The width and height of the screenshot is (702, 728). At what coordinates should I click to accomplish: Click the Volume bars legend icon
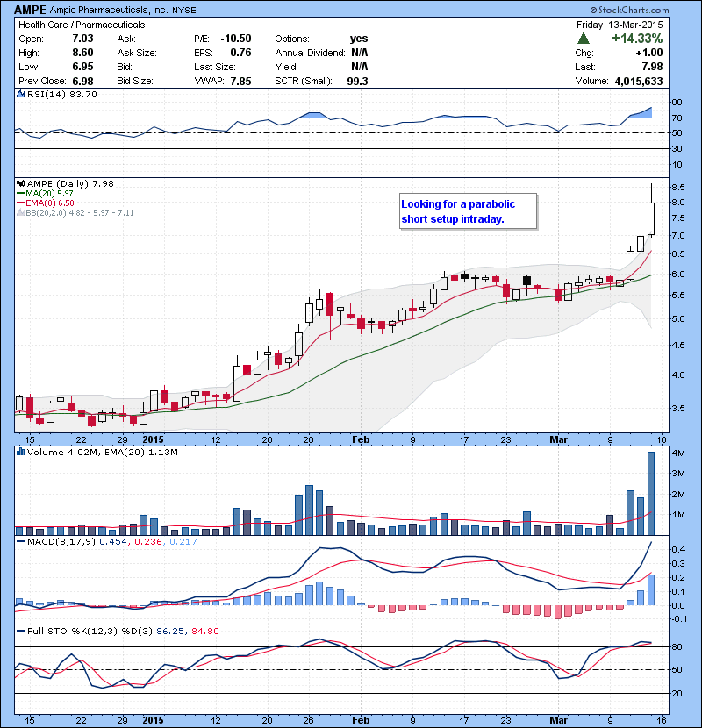click(20, 452)
